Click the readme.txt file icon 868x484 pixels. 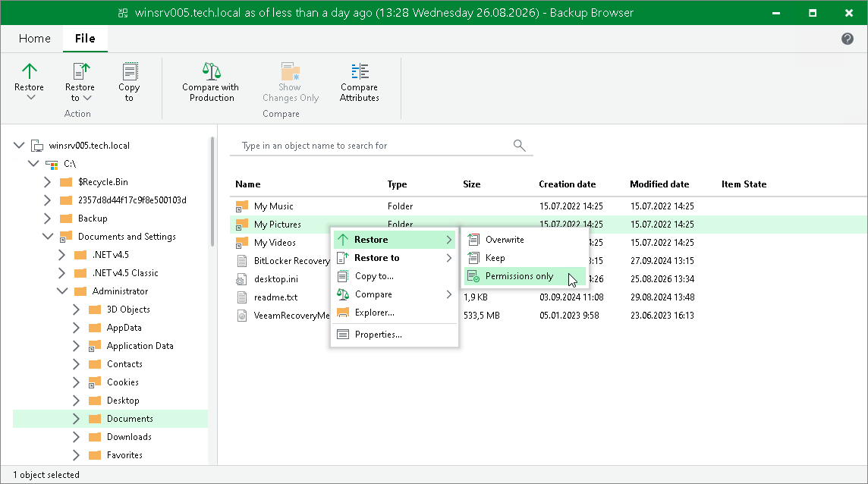point(242,297)
